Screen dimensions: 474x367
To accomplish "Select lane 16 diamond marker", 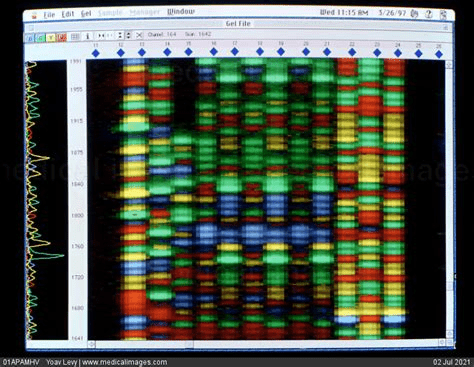I will click(x=214, y=52).
